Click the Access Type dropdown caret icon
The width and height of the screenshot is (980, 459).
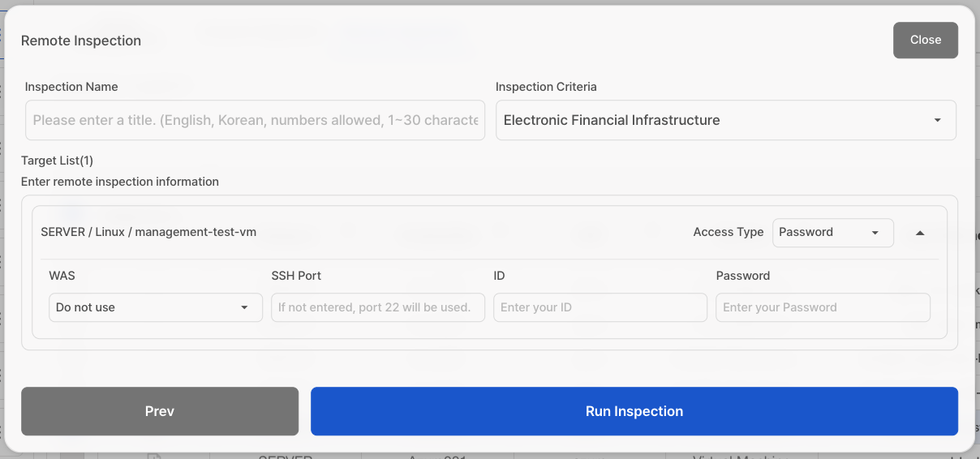[875, 233]
